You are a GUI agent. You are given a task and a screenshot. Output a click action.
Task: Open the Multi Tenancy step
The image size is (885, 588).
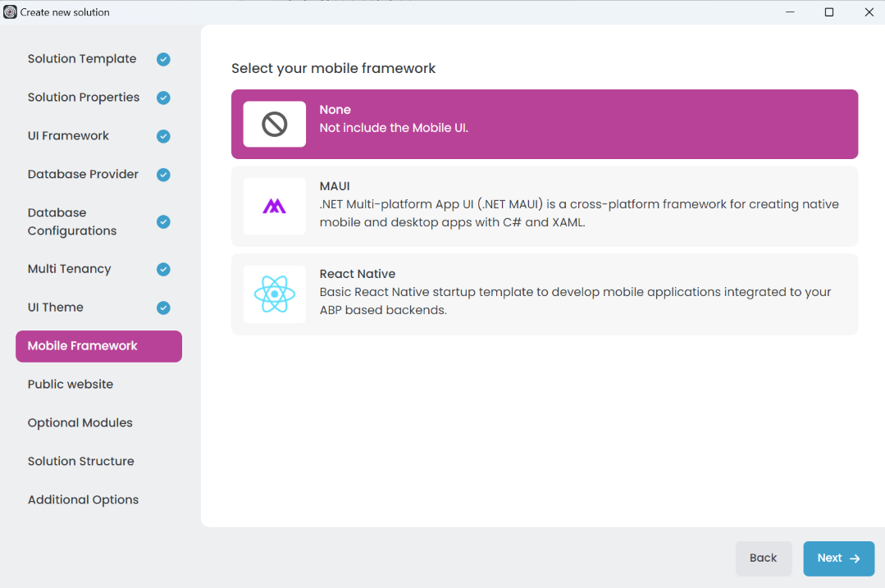coord(70,269)
